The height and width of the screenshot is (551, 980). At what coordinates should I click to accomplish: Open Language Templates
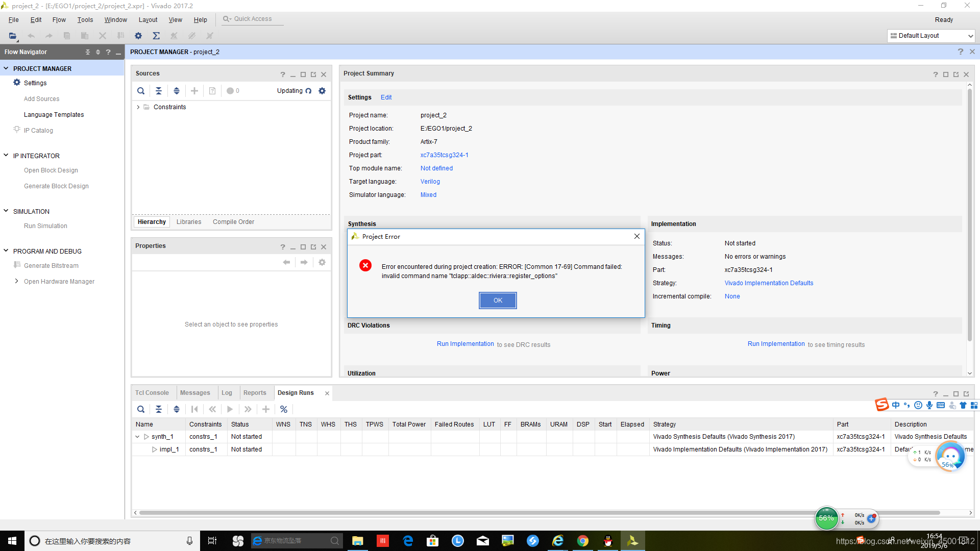click(x=54, y=115)
